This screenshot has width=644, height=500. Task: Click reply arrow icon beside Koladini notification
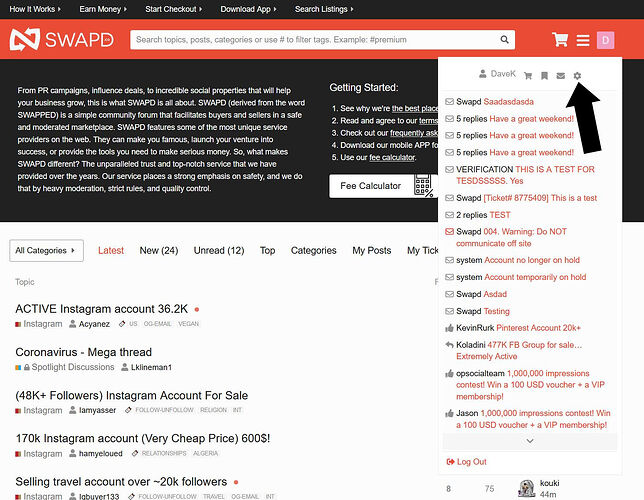(449, 345)
